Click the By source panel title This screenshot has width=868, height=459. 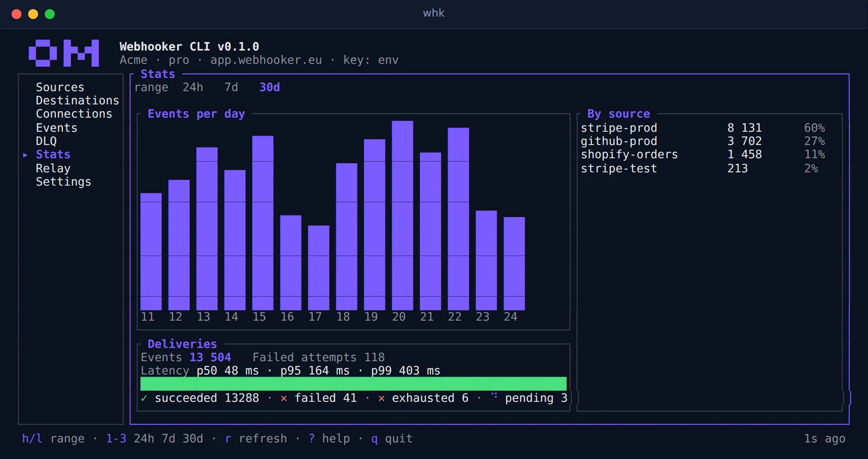click(x=619, y=114)
